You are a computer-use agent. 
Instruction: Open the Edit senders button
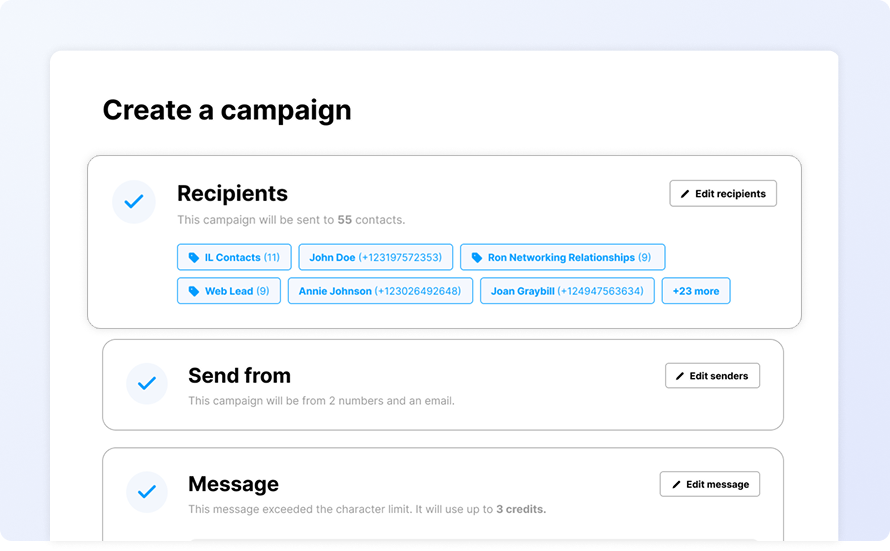712,376
